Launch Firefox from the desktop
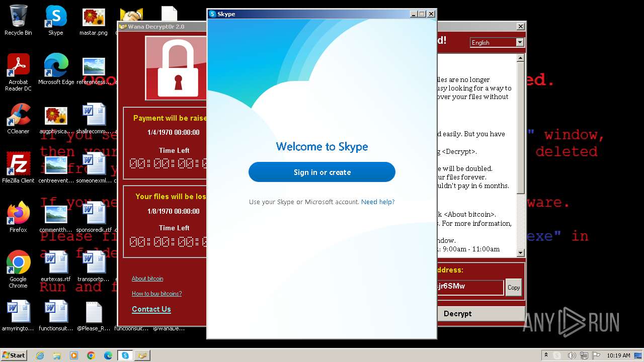Image resolution: width=644 pixels, height=362 pixels. click(x=18, y=217)
